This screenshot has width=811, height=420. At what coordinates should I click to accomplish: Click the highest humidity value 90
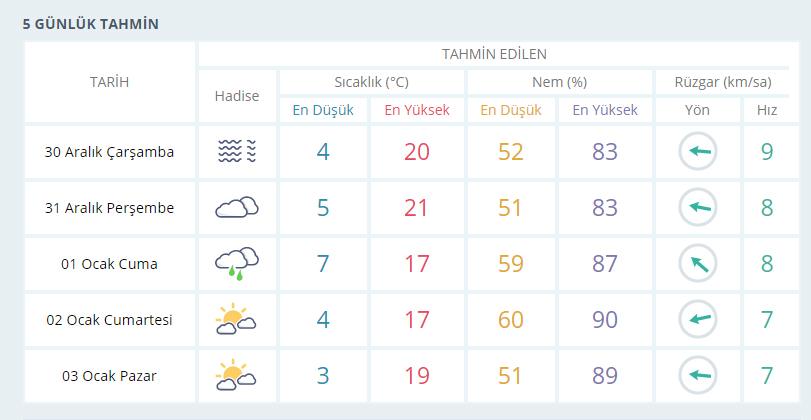pyautogui.click(x=605, y=320)
